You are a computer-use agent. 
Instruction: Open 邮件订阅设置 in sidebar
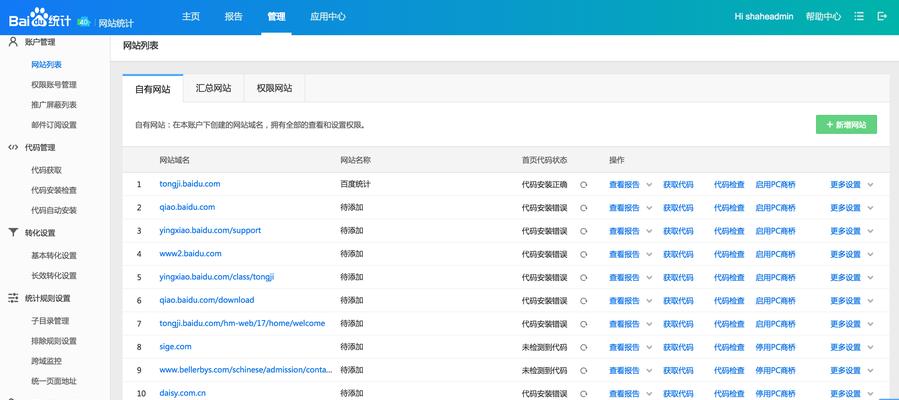point(54,125)
